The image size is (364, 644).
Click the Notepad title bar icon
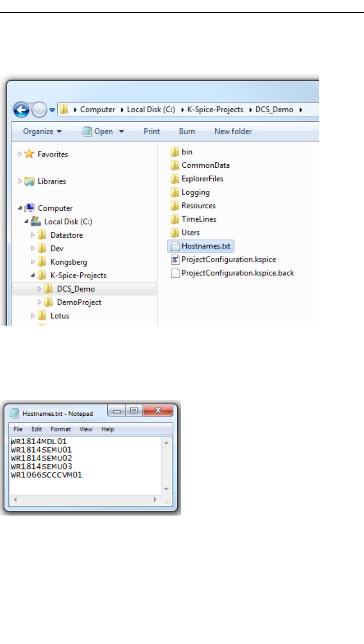(x=14, y=413)
